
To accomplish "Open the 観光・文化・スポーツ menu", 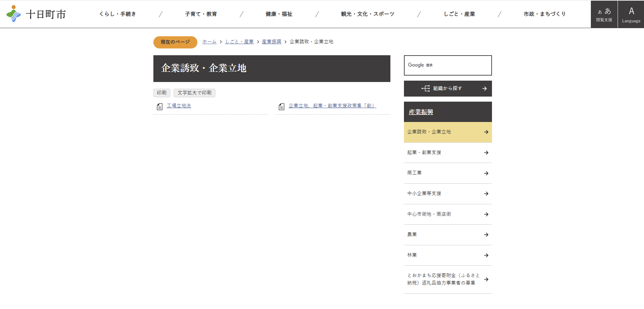I will [368, 14].
